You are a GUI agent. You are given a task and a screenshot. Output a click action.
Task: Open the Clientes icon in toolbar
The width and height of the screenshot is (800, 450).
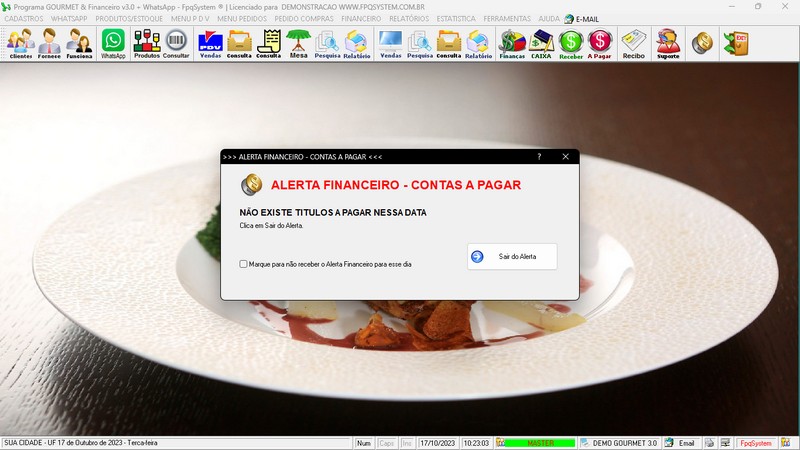click(21, 44)
